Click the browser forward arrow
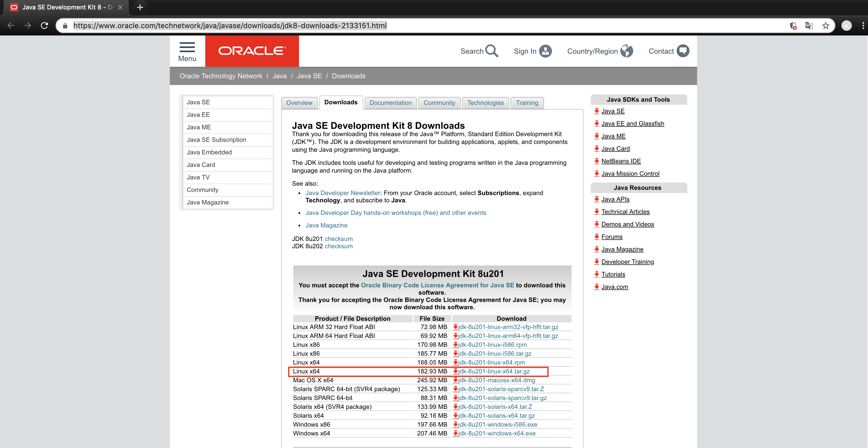This screenshot has width=868, height=448. [28, 26]
